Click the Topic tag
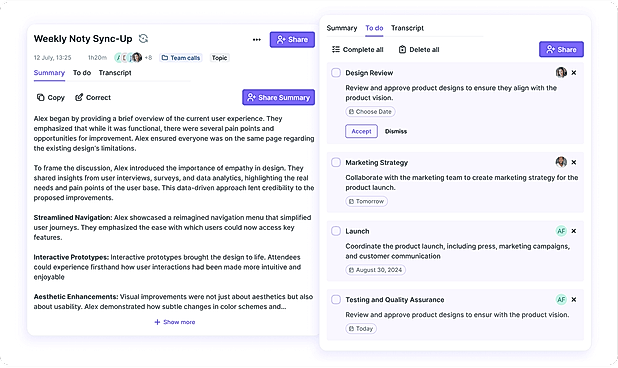Screen dimensions: 618x368 (x=219, y=58)
